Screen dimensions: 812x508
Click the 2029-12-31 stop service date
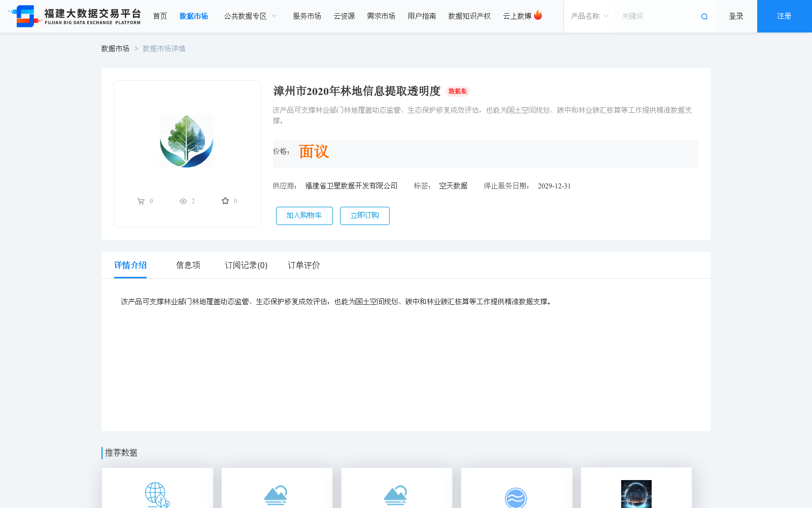[554, 186]
